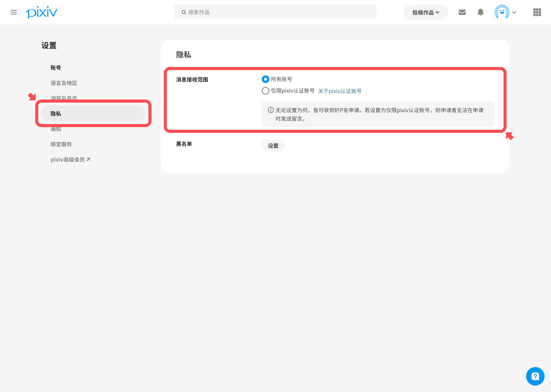The width and height of the screenshot is (551, 392).
Task: Click the blacklist 设置 button
Action: 273,146
